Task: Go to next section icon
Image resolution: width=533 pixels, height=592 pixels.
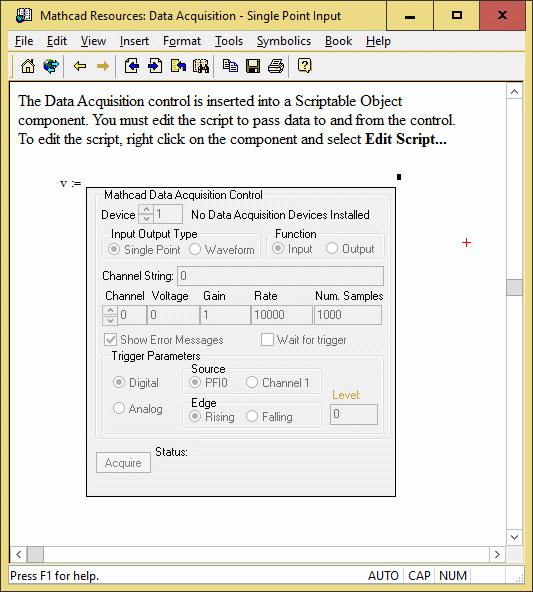Action: point(155,66)
